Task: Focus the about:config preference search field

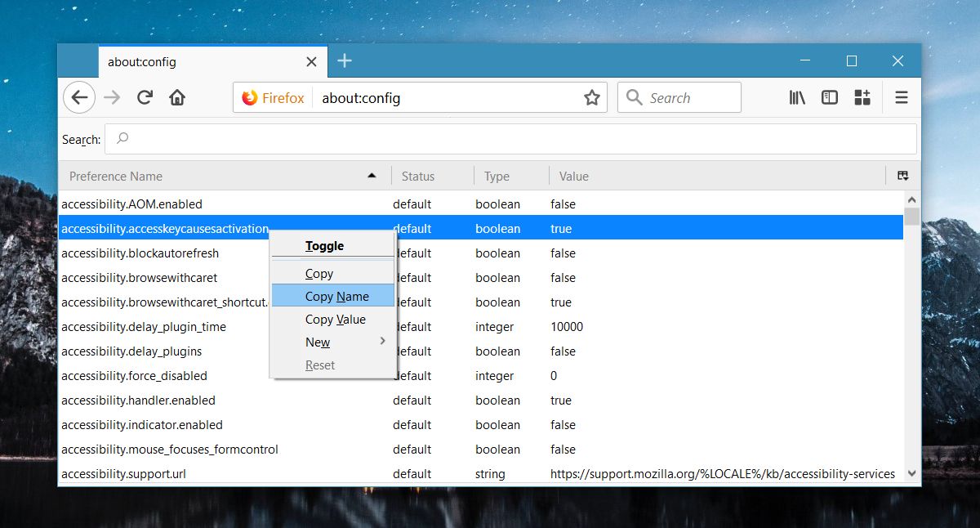Action: [510, 139]
